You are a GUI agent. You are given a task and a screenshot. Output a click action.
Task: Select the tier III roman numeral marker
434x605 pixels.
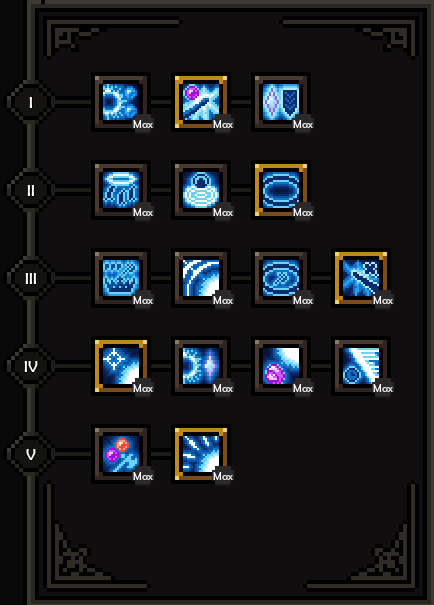click(31, 278)
